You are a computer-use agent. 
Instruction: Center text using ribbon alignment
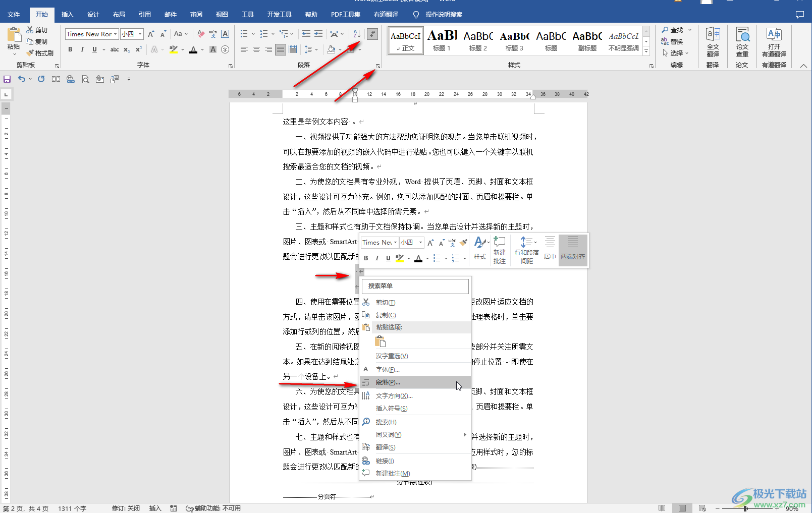[x=256, y=49]
